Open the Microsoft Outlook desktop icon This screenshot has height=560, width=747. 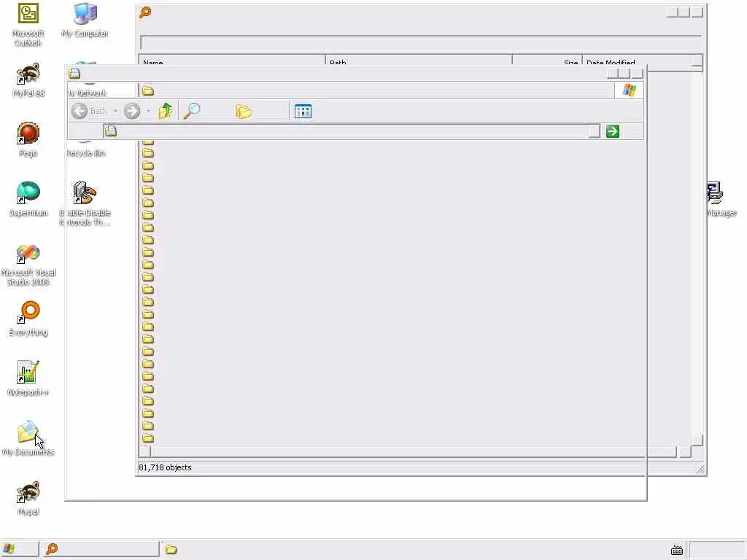coord(28,24)
